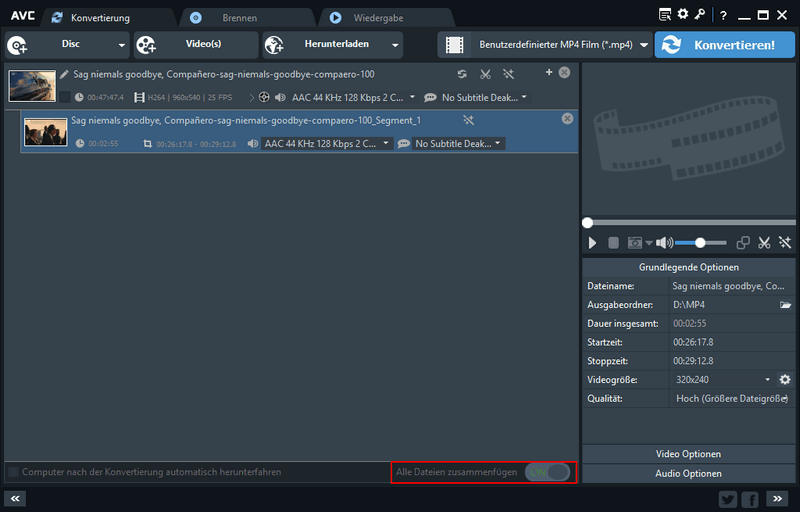Click pencil icon to rename first video
This screenshot has height=512, width=800.
click(x=64, y=74)
